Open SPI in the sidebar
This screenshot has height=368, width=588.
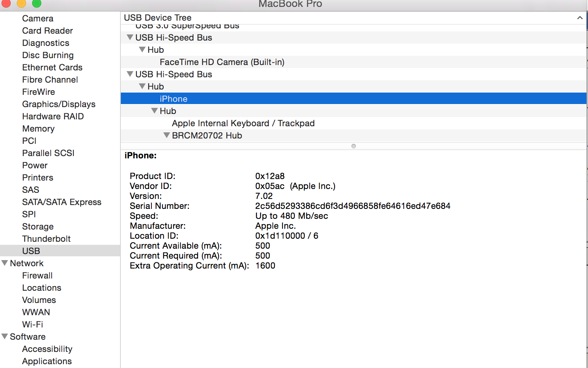29,214
